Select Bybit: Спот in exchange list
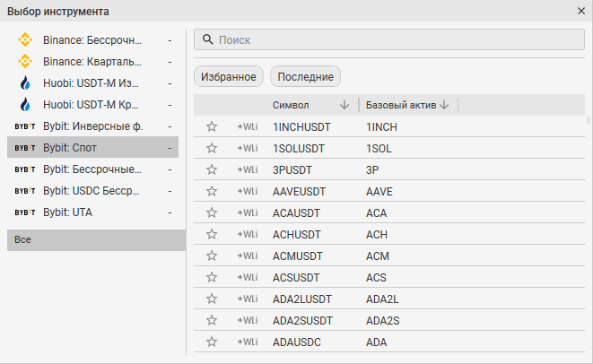 [92, 147]
